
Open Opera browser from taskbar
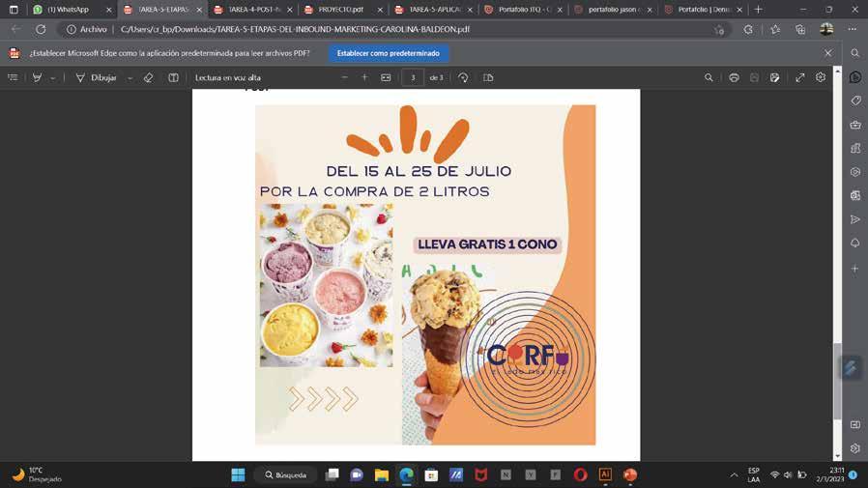coord(580,474)
